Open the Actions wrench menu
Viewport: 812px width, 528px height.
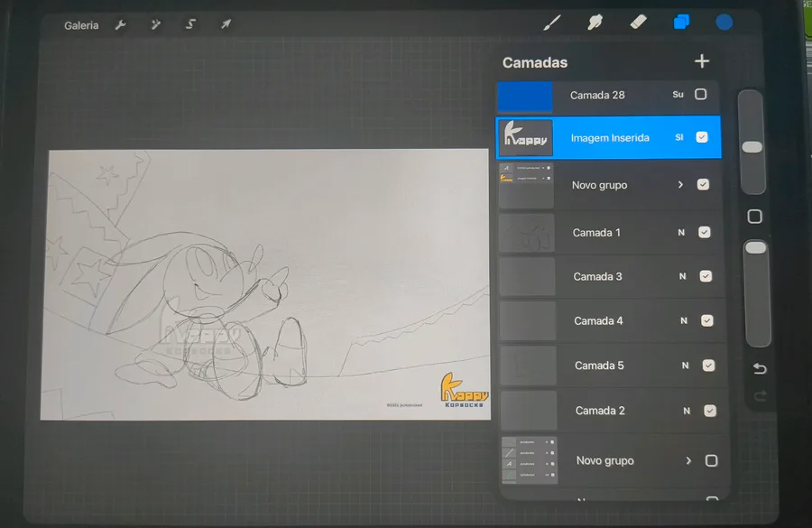(x=121, y=25)
